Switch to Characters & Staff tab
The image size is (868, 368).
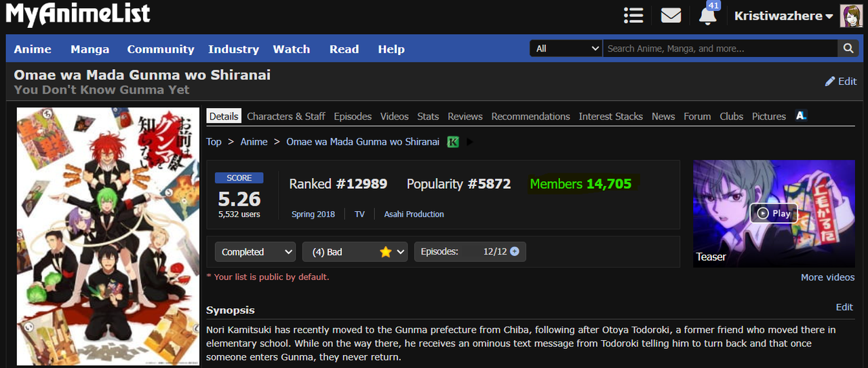(x=286, y=116)
